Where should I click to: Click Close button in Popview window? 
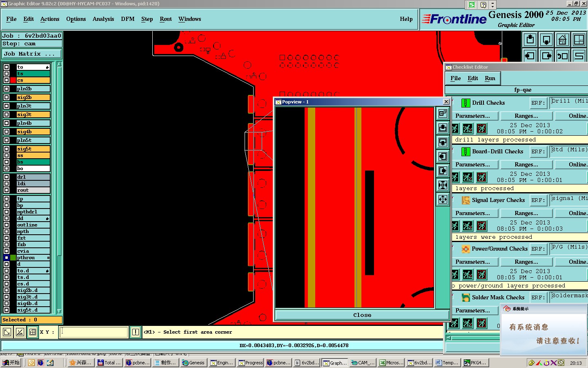coord(362,315)
